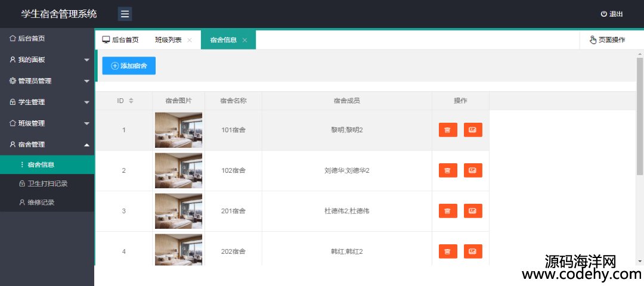Screen dimensions: 644x286
Task: Click the 101宿舍 name cell
Action: (233, 130)
